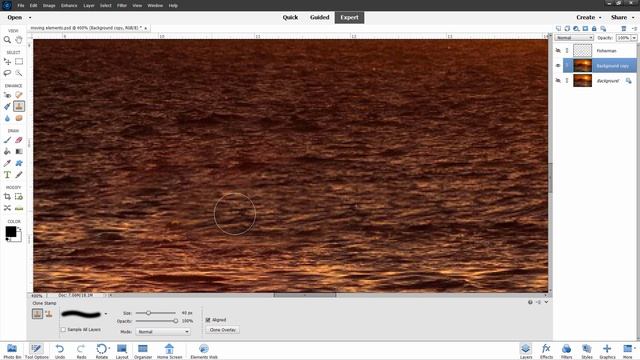Expand the Open dropdown arrow
This screenshot has width=640, height=360.
pyautogui.click(x=30, y=18)
